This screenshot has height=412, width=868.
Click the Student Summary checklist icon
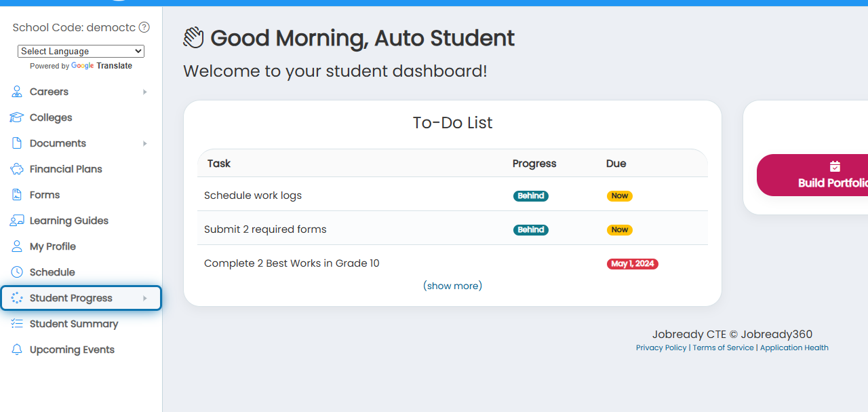click(x=17, y=324)
